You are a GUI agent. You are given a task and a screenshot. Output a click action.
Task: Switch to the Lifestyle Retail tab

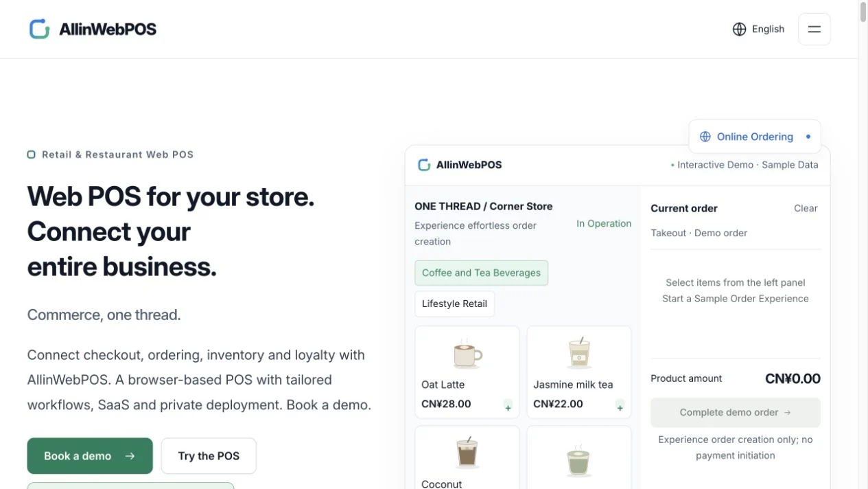[x=454, y=304]
